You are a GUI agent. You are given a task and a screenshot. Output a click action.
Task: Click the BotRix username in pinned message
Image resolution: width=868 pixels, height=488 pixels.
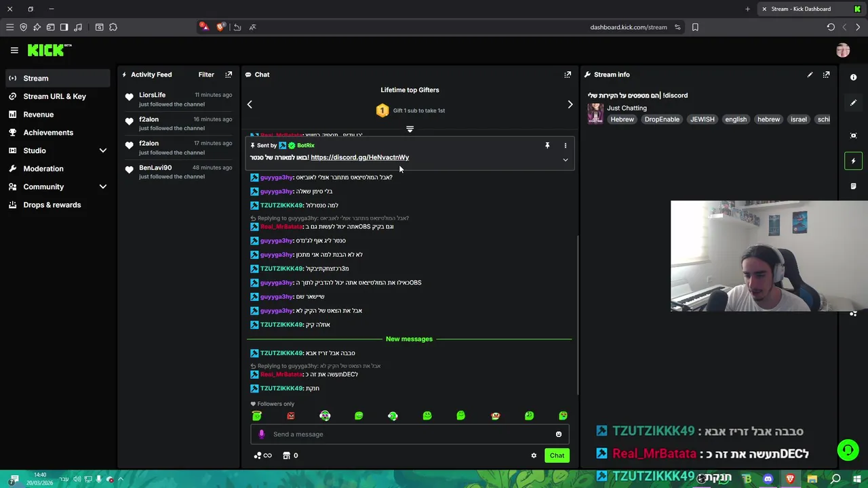coord(306,145)
